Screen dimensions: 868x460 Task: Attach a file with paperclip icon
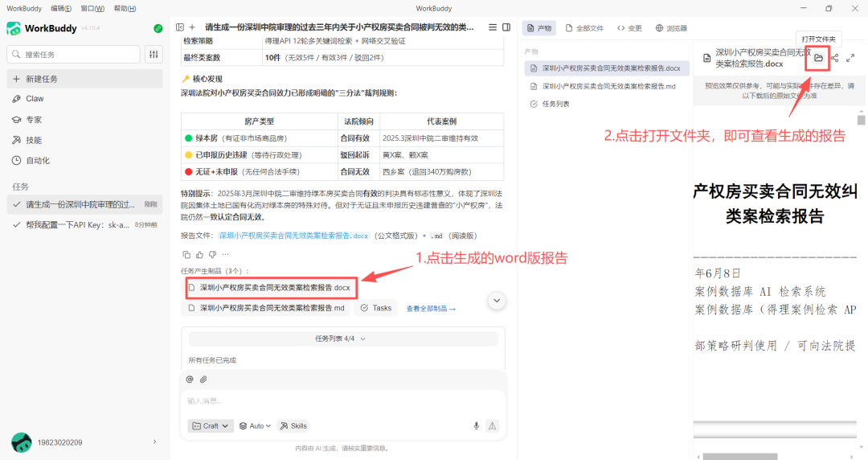pos(203,379)
